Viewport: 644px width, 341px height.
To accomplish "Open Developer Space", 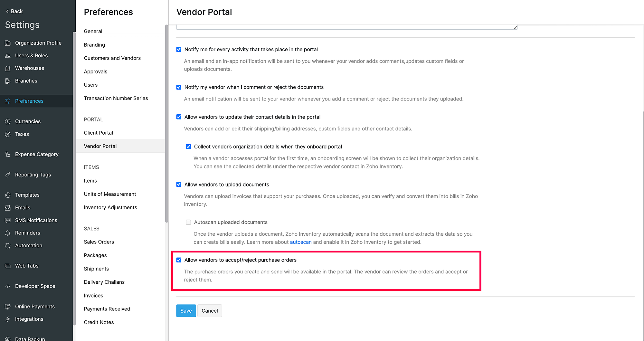I will (35, 286).
